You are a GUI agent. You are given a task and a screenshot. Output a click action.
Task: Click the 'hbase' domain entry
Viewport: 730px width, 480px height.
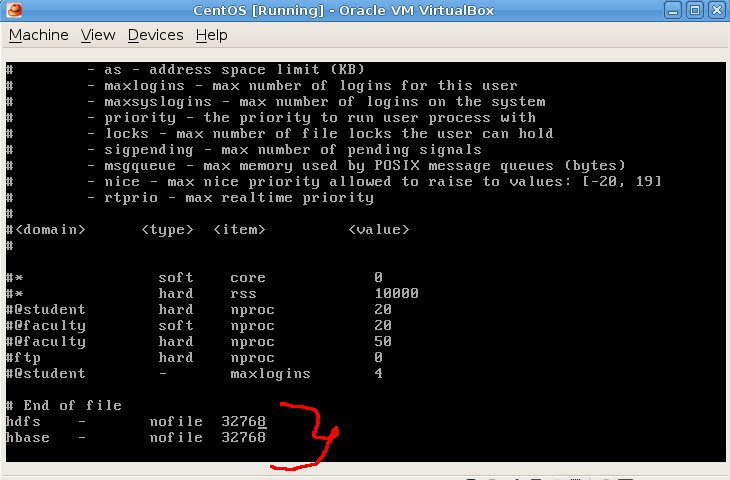coord(28,437)
